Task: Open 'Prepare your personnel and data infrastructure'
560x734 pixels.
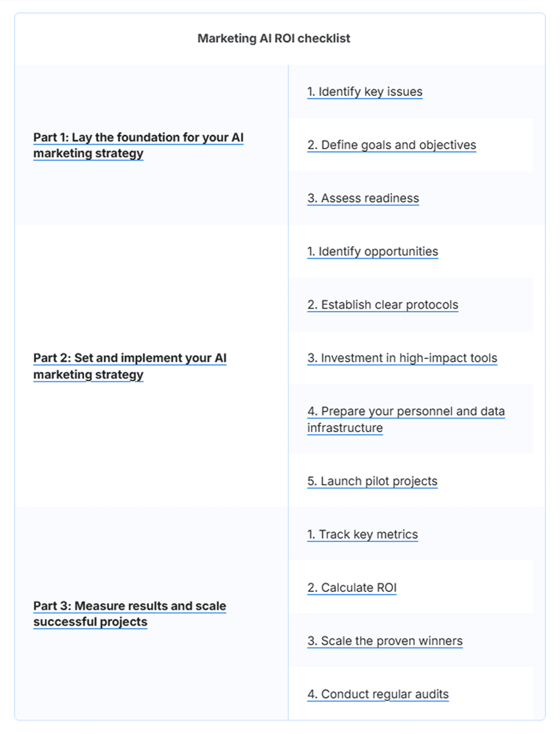Action: [x=406, y=411]
